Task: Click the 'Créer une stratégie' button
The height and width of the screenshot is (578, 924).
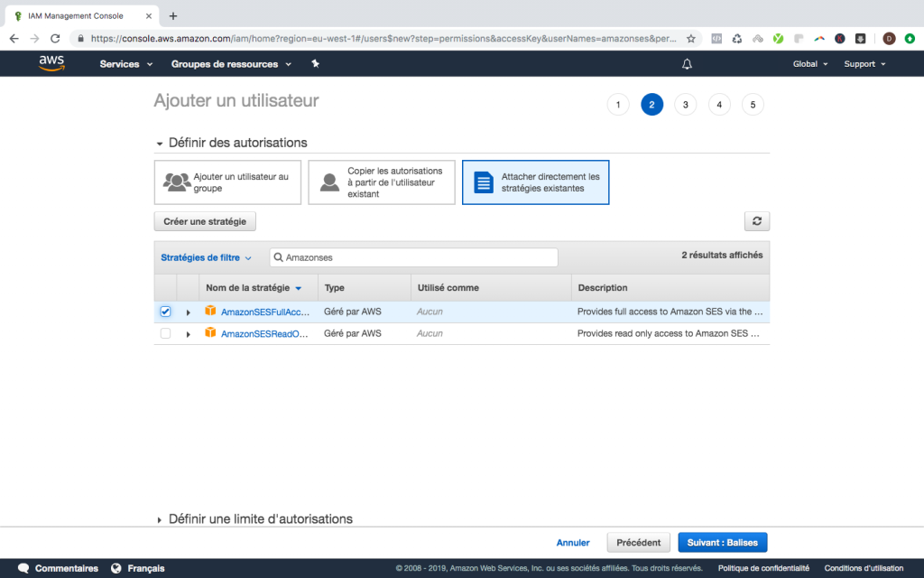Action: 205,221
